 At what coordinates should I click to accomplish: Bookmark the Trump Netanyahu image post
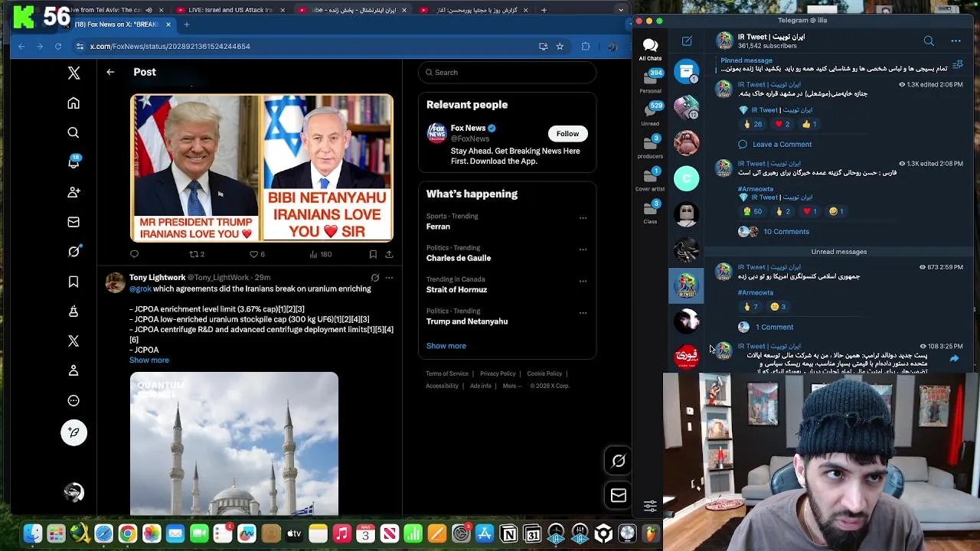point(373,254)
